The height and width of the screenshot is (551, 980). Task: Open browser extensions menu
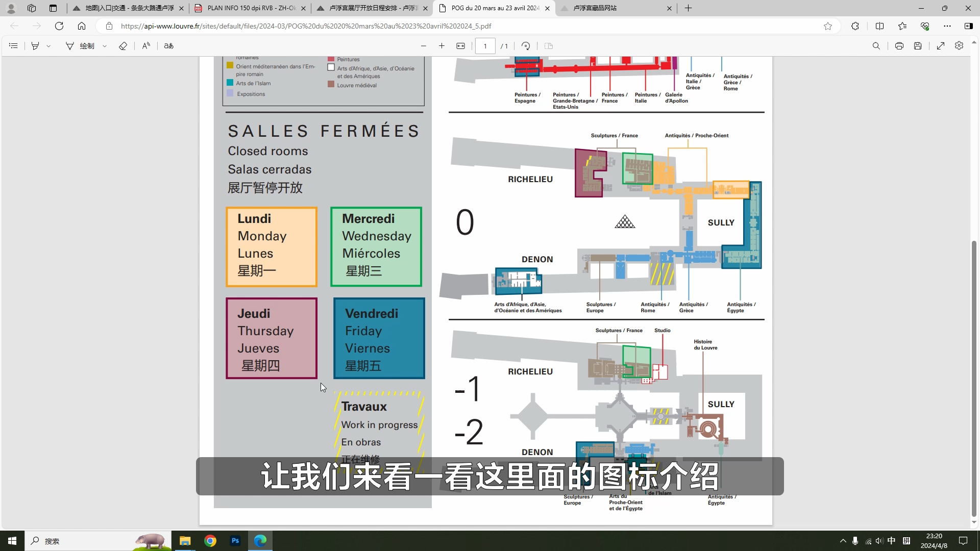(855, 26)
